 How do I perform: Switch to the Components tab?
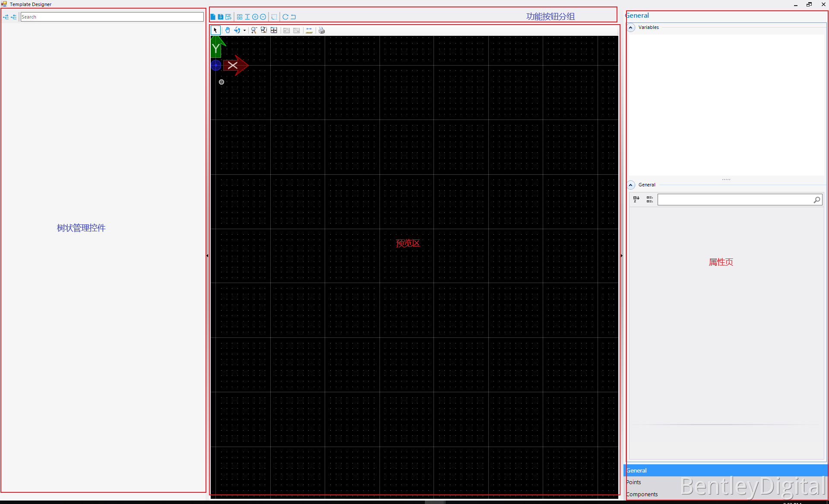642,494
